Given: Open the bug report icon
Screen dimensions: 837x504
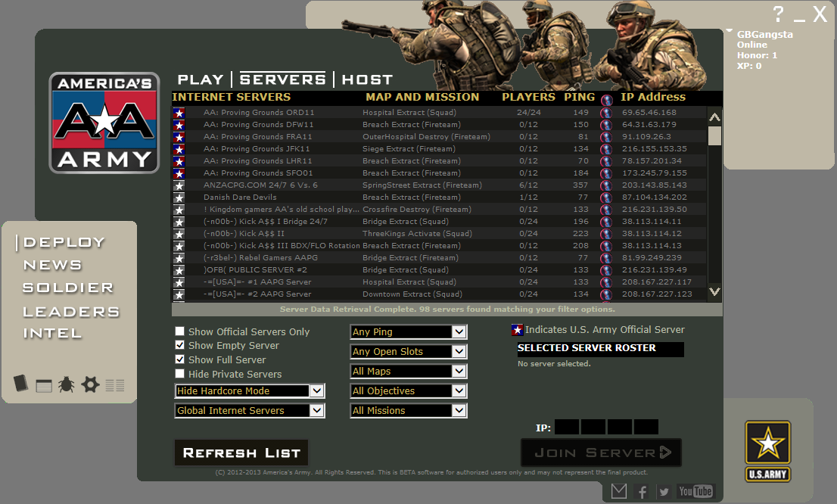Looking at the screenshot, I should (66, 384).
